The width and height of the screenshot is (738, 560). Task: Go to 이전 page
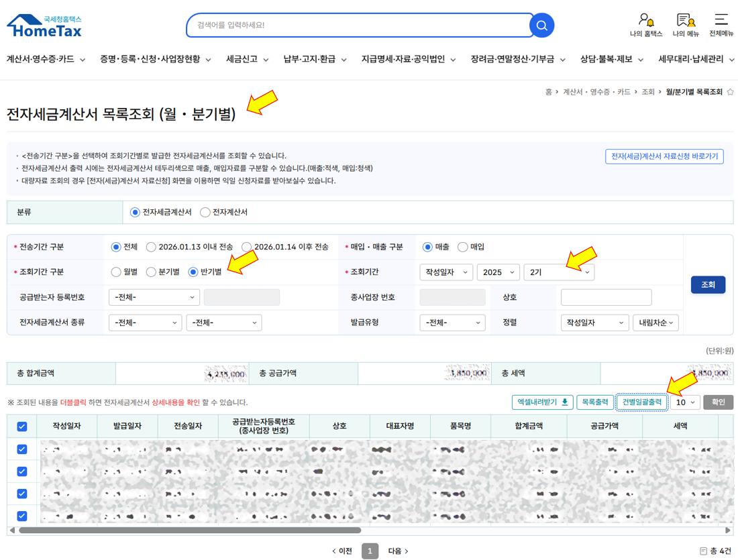point(342,551)
